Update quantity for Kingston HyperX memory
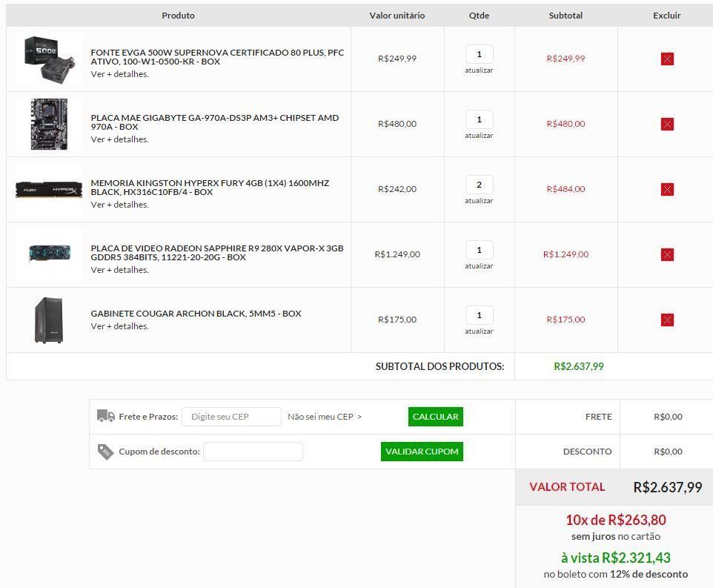 point(479,201)
